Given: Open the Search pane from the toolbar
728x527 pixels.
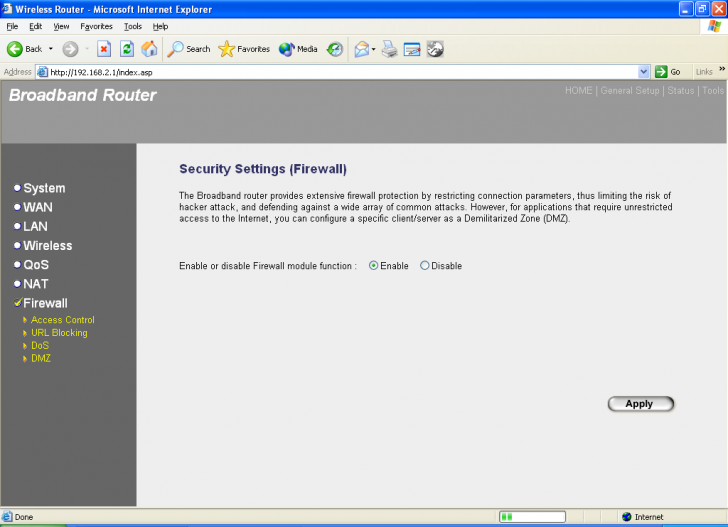Looking at the screenshot, I should (x=188, y=49).
